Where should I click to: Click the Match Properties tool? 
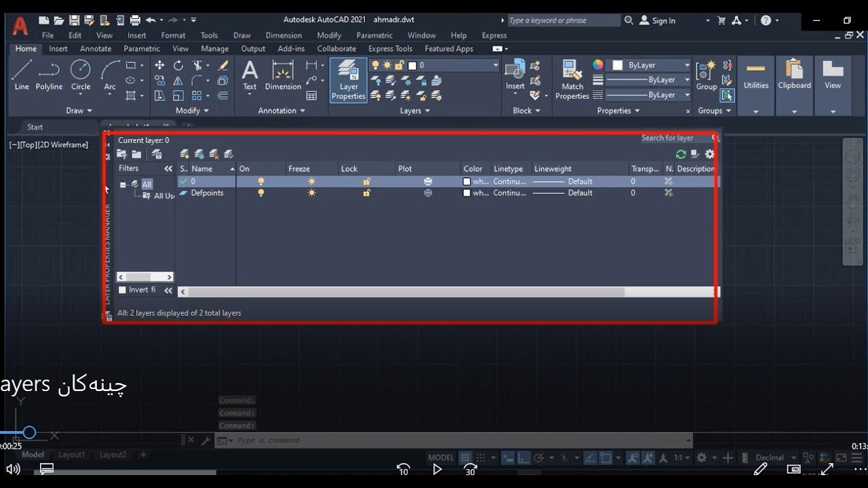pos(572,80)
